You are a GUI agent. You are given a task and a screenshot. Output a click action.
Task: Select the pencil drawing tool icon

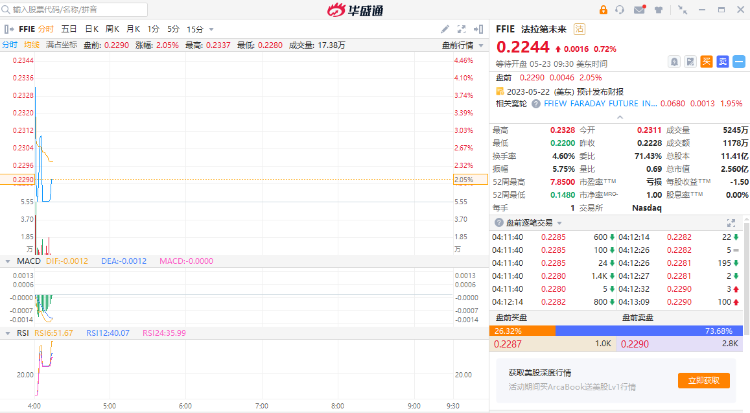pyautogui.click(x=445, y=29)
